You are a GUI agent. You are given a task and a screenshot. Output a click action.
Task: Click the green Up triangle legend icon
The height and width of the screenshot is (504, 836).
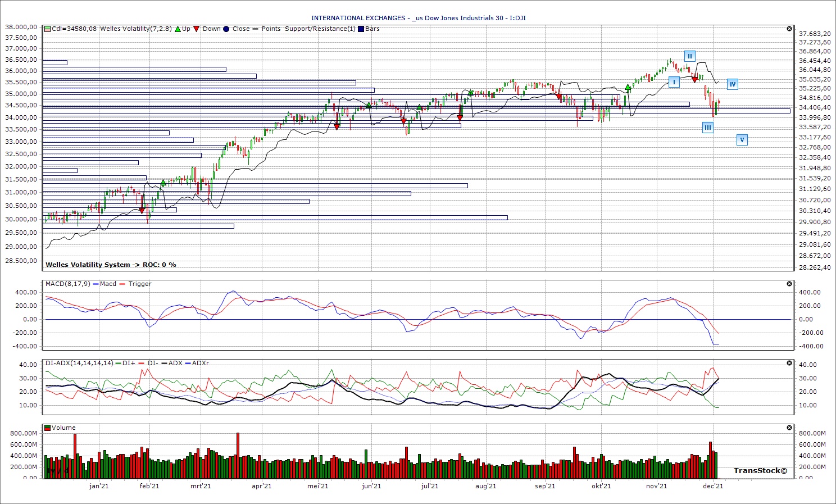pyautogui.click(x=178, y=29)
